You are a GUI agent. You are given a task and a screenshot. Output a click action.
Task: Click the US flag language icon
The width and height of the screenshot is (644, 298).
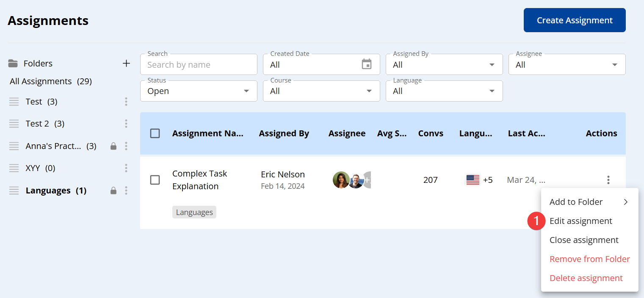(473, 180)
